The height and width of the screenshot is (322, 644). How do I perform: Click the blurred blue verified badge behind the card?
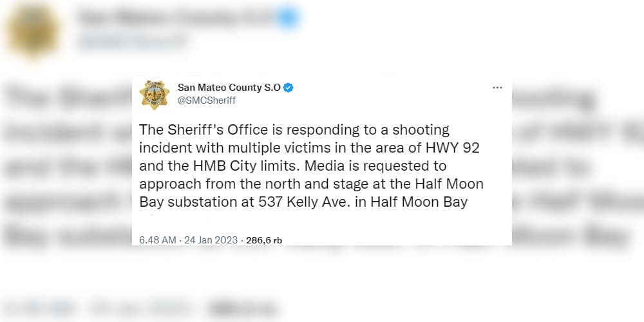[289, 17]
